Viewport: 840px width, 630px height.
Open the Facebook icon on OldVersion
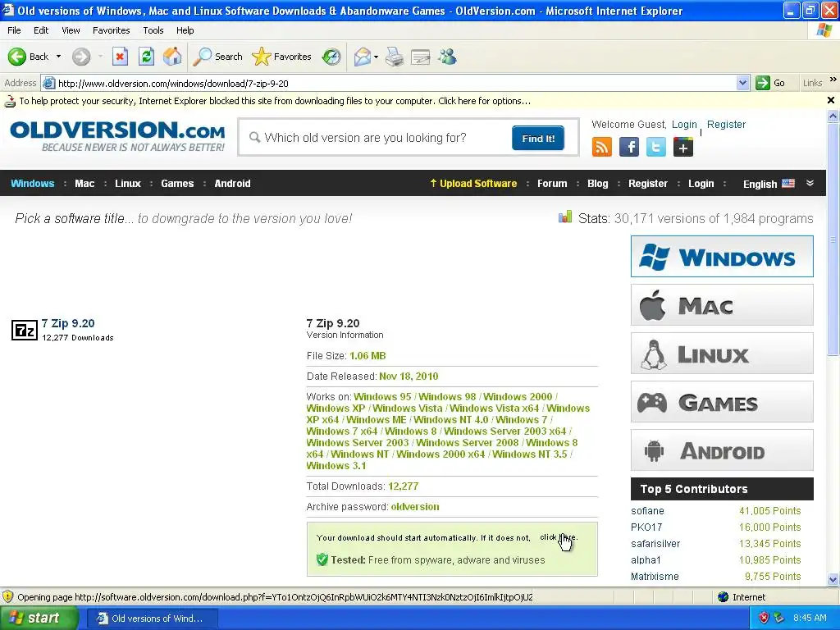(629, 147)
